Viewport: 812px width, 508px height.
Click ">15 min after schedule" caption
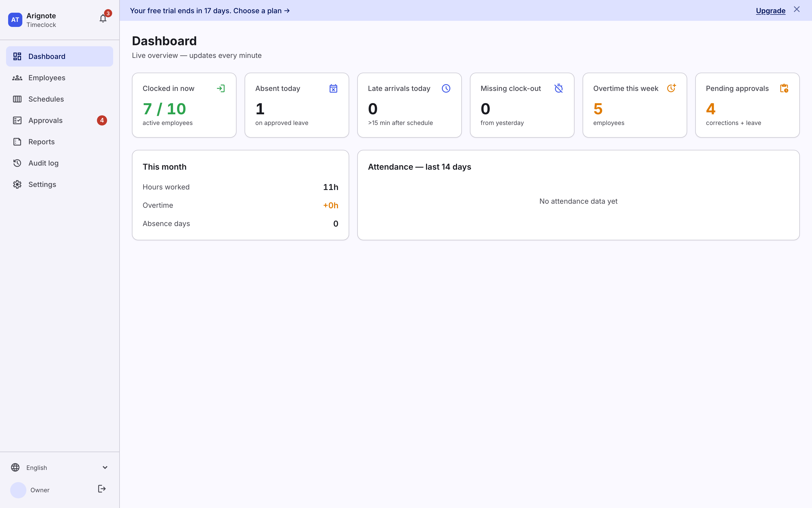400,123
